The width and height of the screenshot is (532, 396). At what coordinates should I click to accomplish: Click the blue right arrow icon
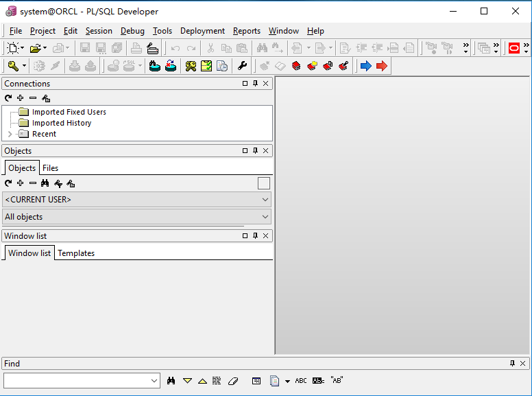click(366, 66)
